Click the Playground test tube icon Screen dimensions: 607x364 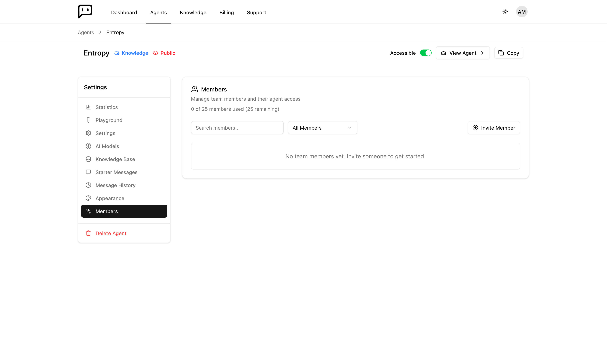coord(88,120)
